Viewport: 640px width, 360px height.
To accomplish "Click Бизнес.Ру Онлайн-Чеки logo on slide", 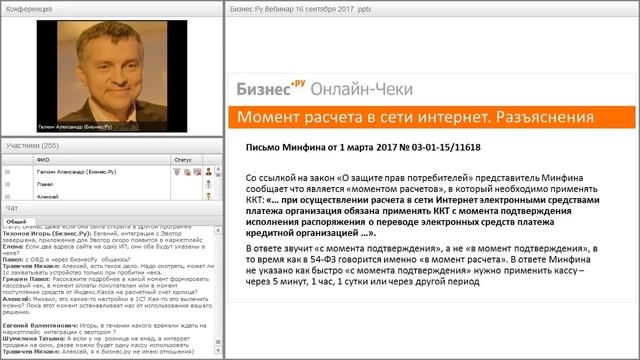I will [x=324, y=89].
